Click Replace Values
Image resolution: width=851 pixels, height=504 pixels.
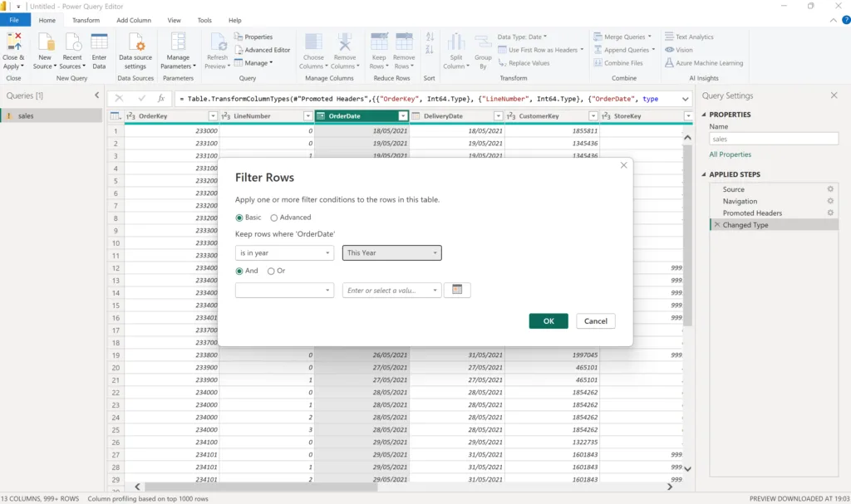coord(524,63)
